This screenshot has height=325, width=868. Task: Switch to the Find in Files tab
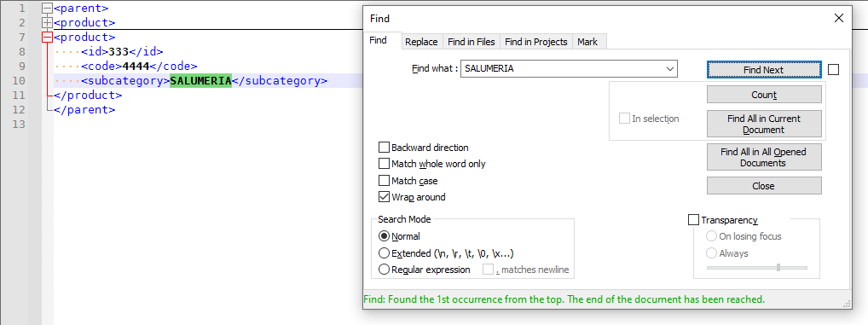click(x=471, y=42)
